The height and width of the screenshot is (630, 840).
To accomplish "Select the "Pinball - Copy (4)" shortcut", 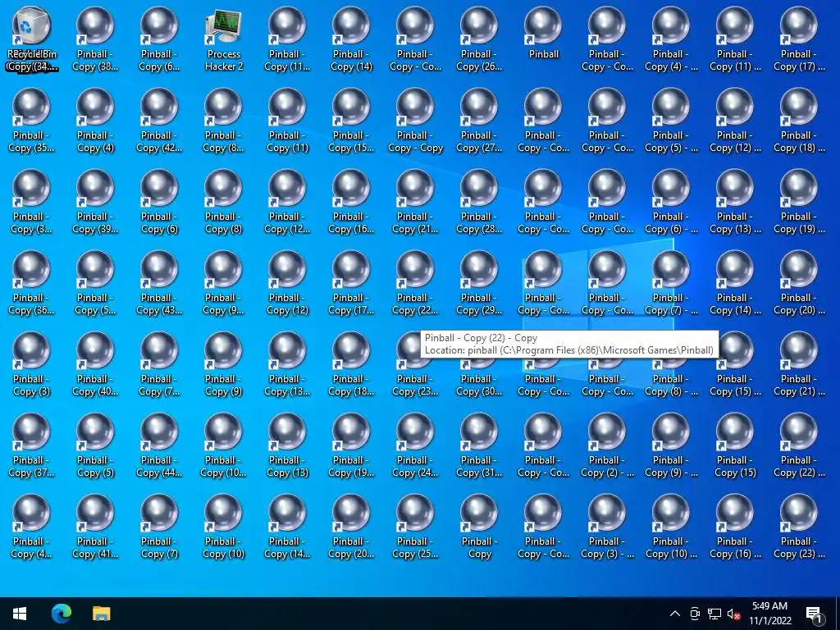I will coord(95,121).
